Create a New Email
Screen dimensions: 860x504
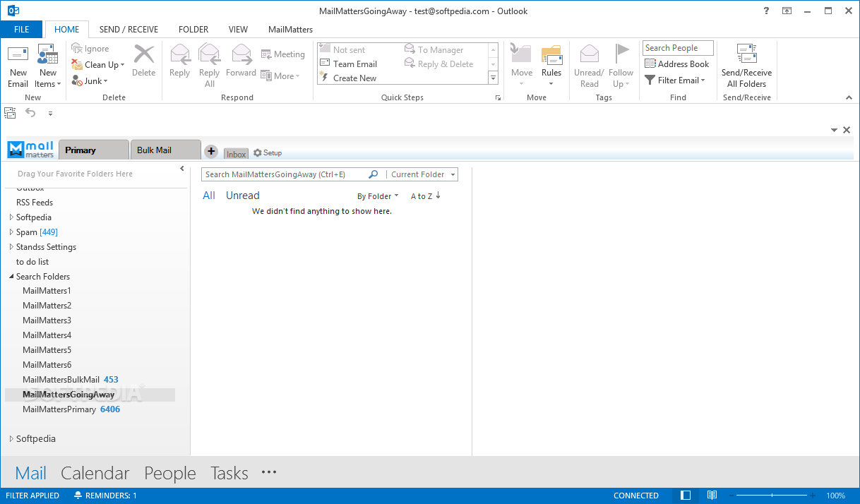(x=18, y=66)
